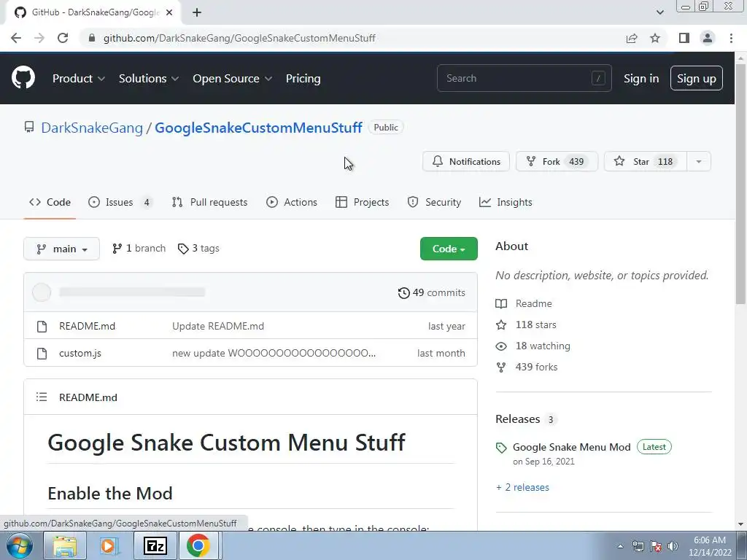Focus the GitHub search field

click(524, 78)
